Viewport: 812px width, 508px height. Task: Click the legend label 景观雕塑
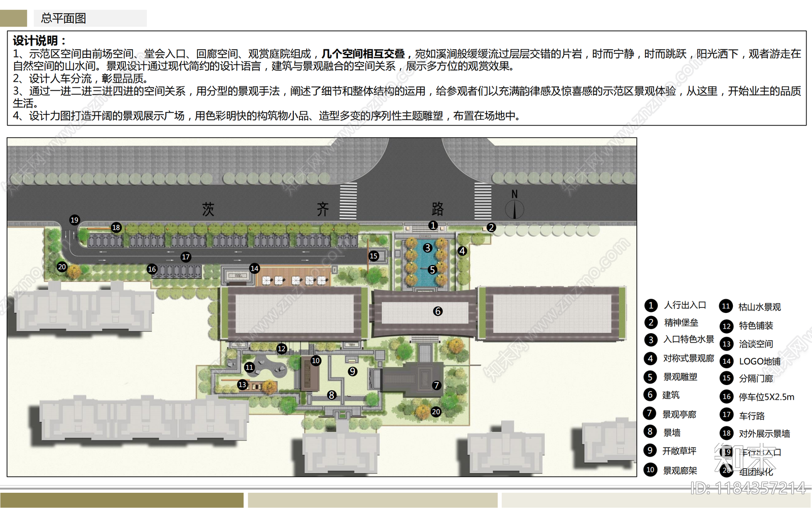(681, 377)
